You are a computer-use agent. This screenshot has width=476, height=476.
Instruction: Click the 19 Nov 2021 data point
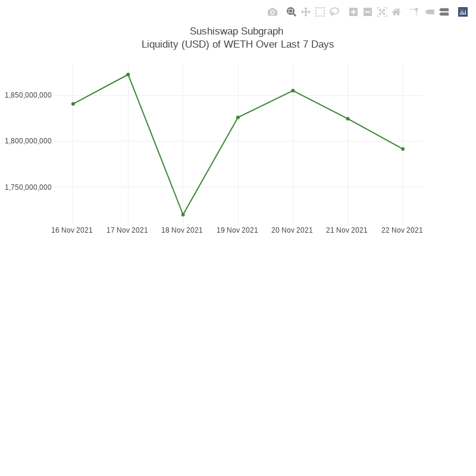click(238, 117)
